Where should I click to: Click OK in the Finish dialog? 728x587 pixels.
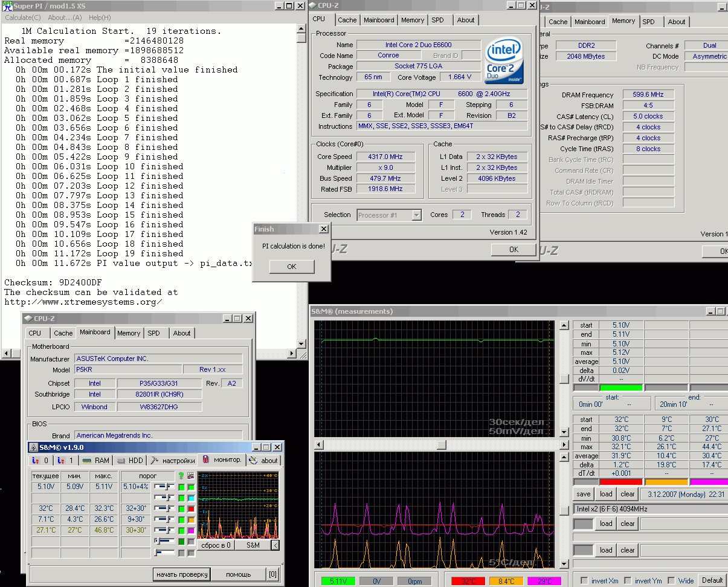tap(292, 267)
